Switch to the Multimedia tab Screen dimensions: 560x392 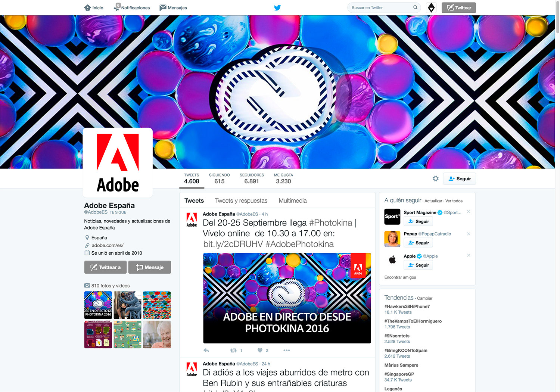click(292, 200)
